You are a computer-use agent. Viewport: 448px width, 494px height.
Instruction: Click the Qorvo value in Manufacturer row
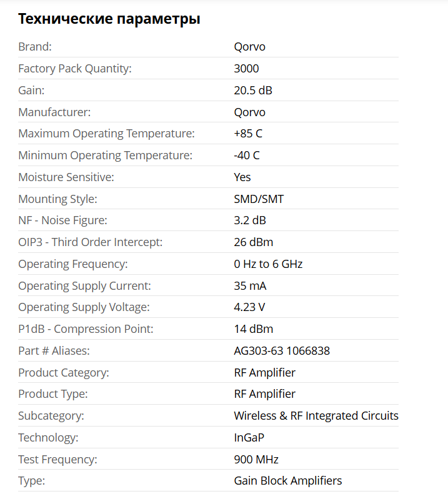point(249,112)
